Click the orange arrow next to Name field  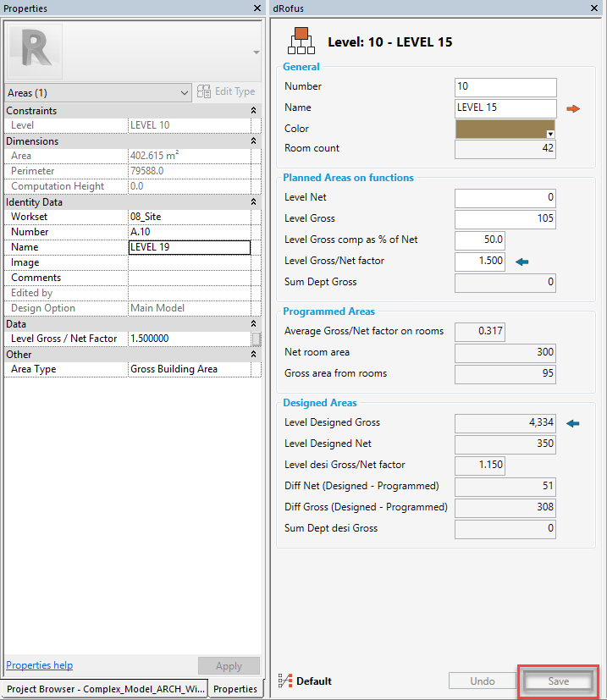(x=573, y=108)
